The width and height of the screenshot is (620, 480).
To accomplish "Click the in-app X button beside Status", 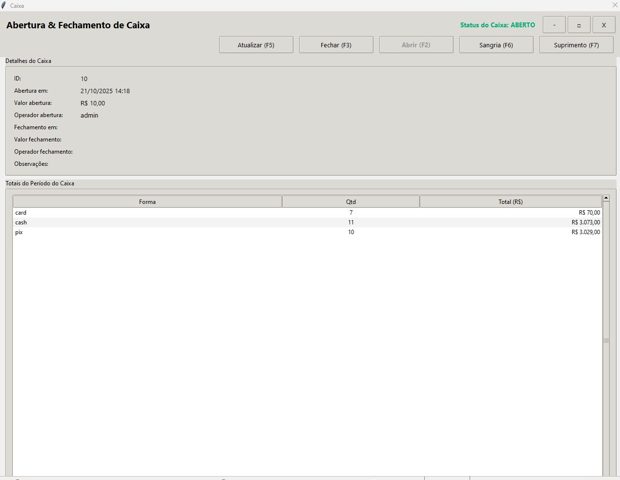I will [604, 25].
